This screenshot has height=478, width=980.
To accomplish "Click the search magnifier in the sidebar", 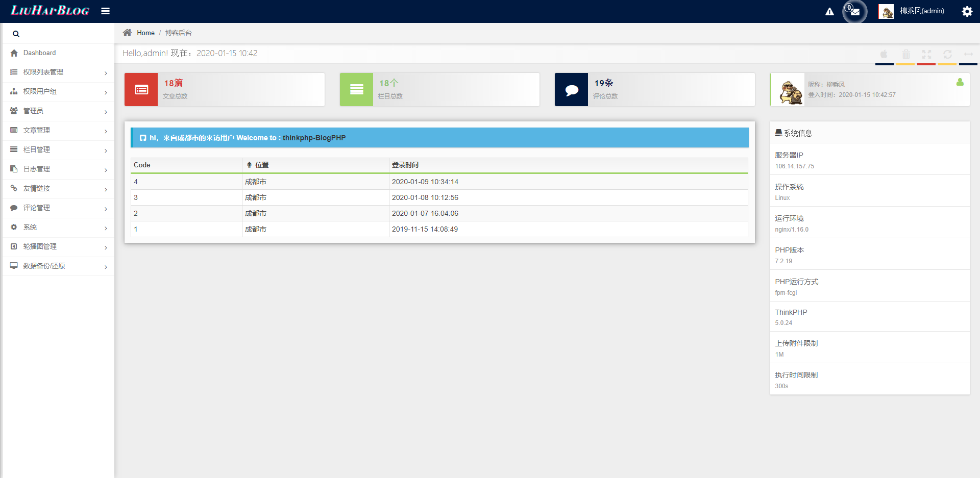I will click(x=16, y=34).
